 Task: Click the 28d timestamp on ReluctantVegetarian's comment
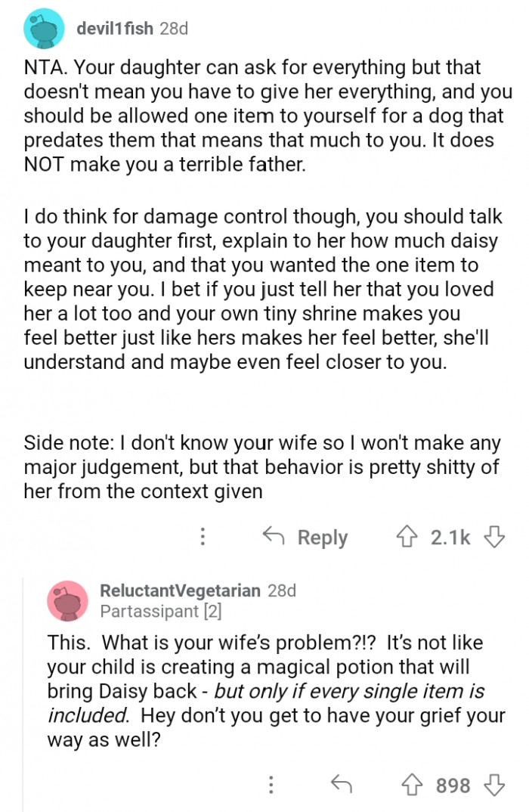coord(282,590)
